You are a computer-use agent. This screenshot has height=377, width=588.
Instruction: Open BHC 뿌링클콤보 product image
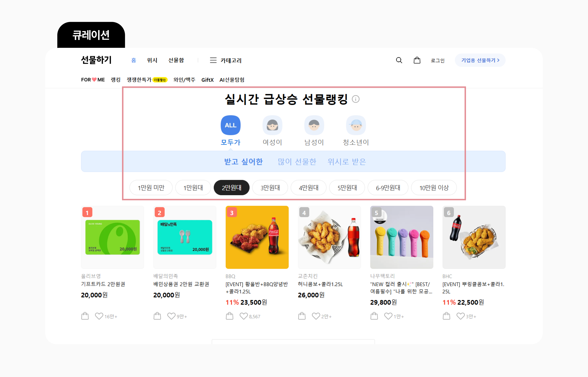pos(474,237)
